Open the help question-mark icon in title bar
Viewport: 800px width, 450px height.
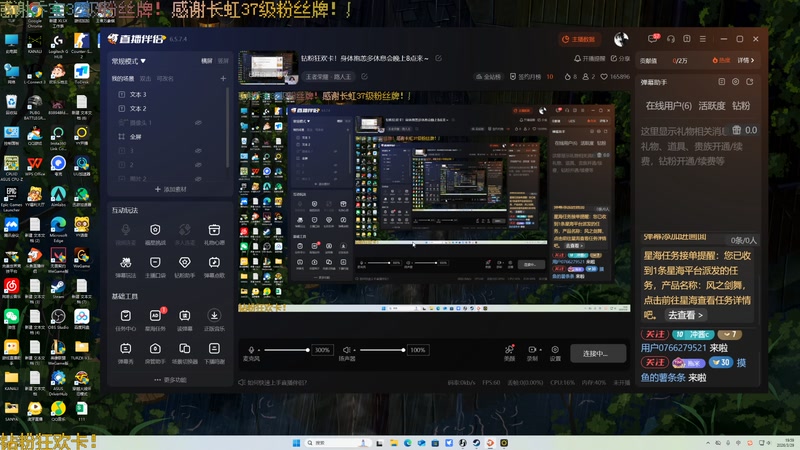[687, 39]
